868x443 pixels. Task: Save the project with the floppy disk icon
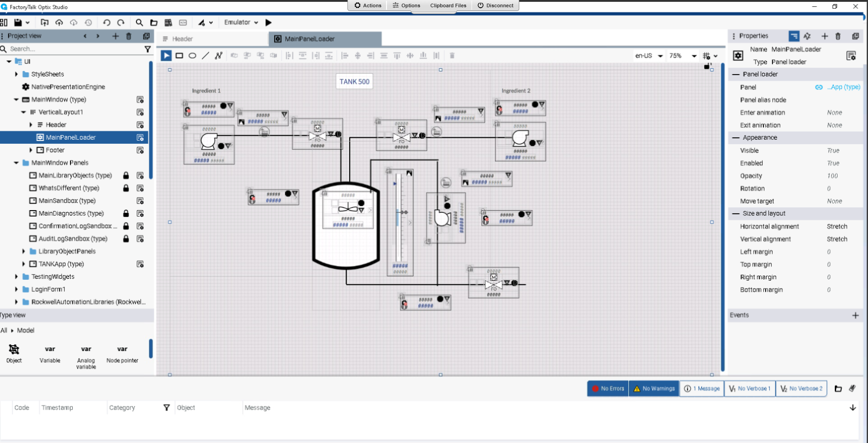tap(18, 22)
